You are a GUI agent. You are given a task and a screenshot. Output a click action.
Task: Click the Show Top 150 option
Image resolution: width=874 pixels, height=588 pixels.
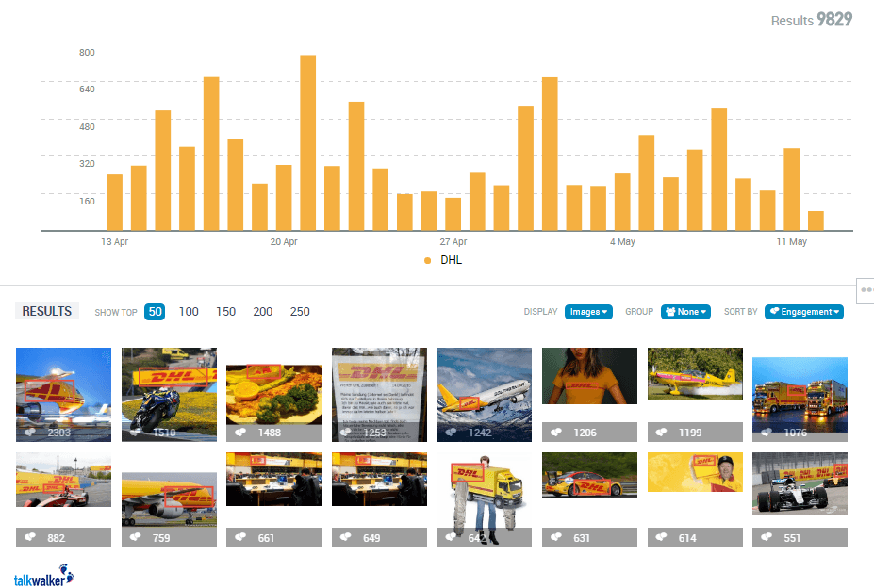pos(225,311)
